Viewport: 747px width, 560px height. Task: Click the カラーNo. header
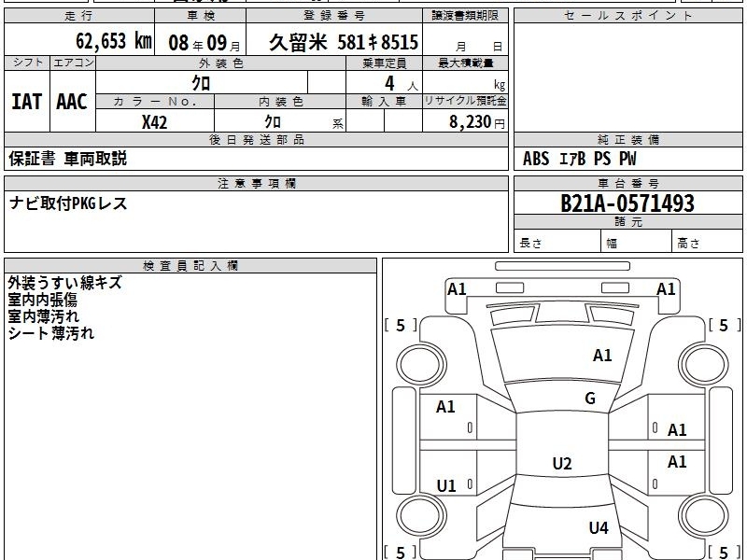155,102
